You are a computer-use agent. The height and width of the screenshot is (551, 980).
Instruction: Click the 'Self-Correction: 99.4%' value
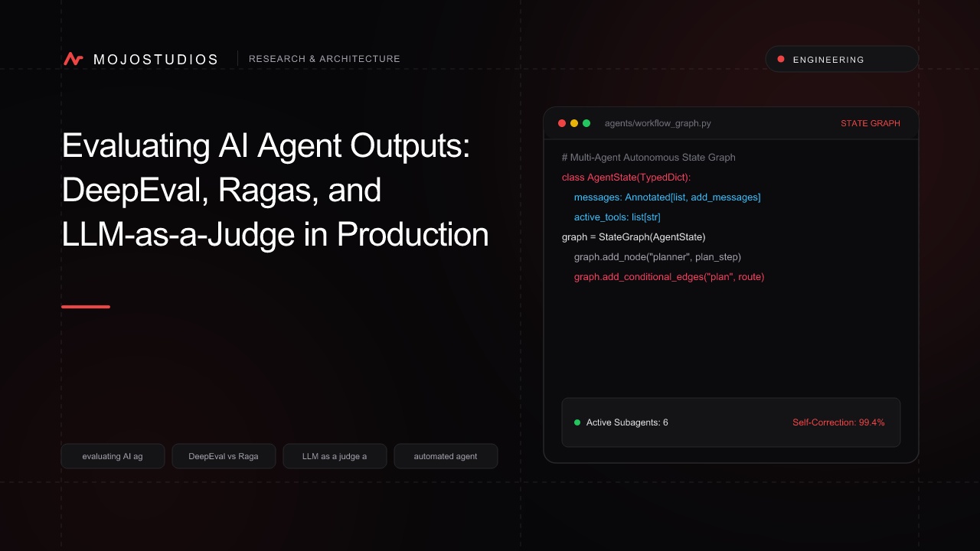[x=838, y=422]
